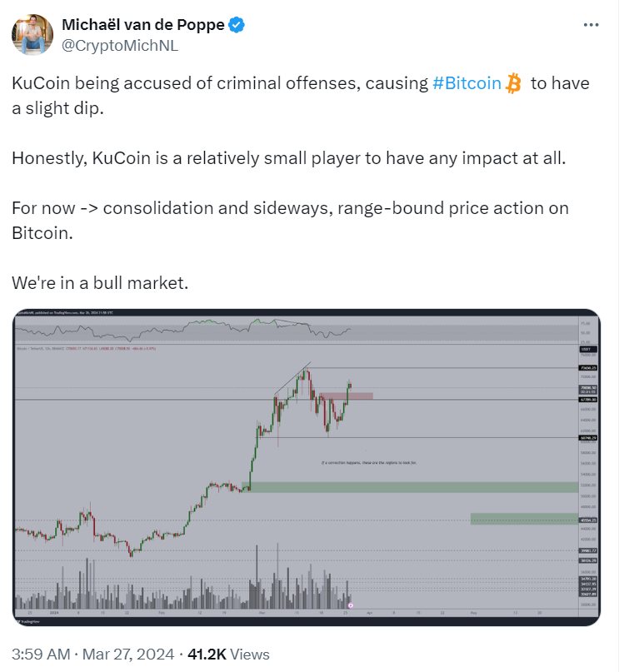Open the @CryptoMichNL handle link
Image resolution: width=634 pixels, height=672 pixels.
[x=120, y=46]
